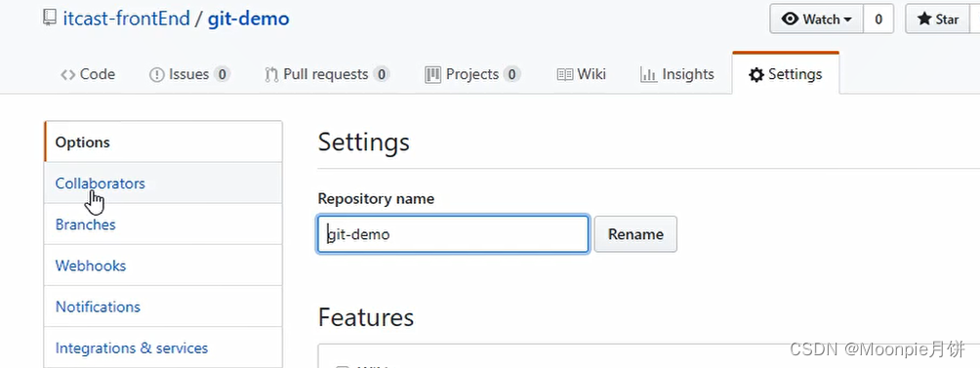The width and height of the screenshot is (980, 368).
Task: Click the Pull requests branch icon
Action: pyautogui.click(x=271, y=75)
